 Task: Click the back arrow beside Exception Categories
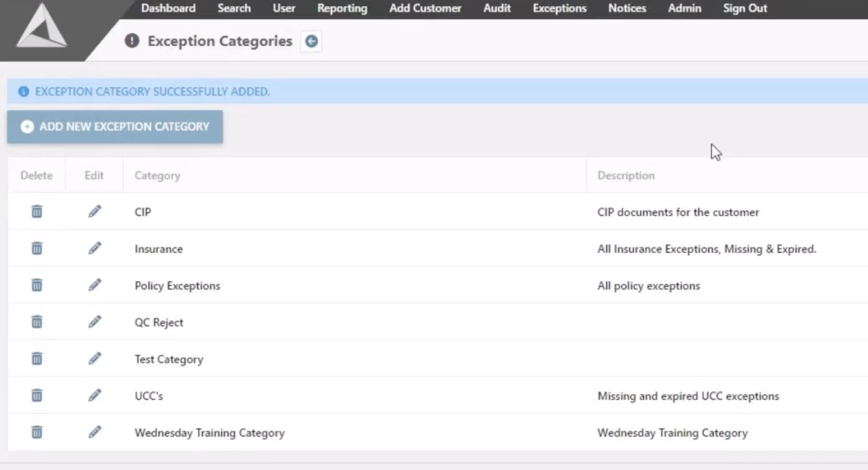[311, 41]
